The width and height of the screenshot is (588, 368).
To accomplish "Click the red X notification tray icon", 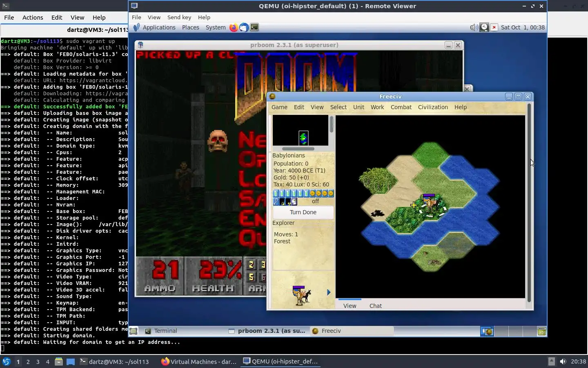I will click(x=494, y=27).
